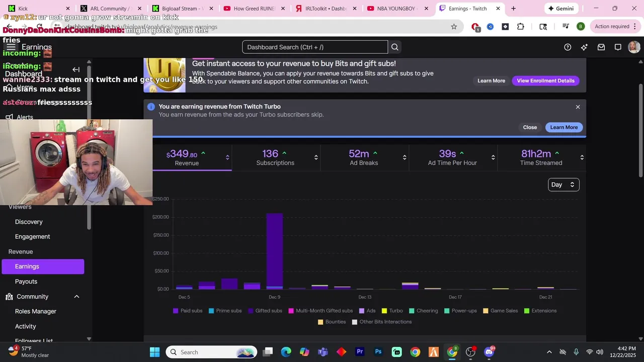Open the Day interval dropdown
Image resolution: width=644 pixels, height=362 pixels.
[x=563, y=185]
